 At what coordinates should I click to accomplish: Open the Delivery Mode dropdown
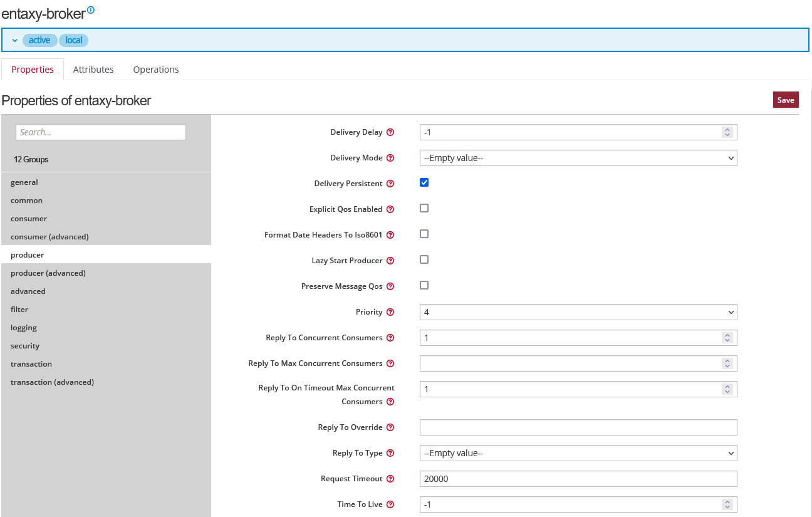[578, 158]
